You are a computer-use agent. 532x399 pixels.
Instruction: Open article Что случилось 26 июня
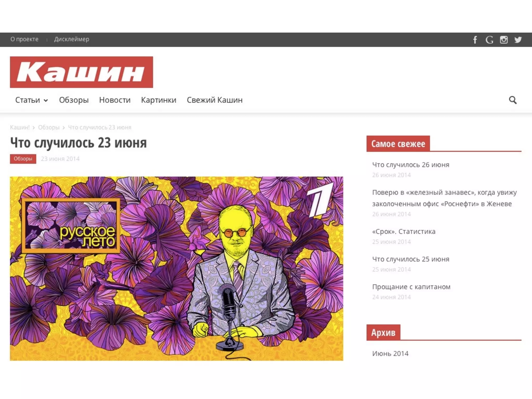click(410, 165)
